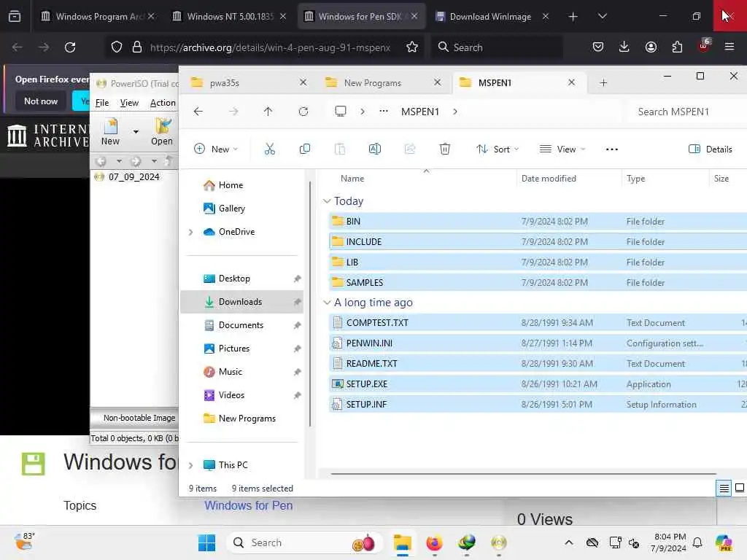747x560 pixels.
Task: Click the Cut scissors icon in Explorer toolbar
Action: pos(270,149)
